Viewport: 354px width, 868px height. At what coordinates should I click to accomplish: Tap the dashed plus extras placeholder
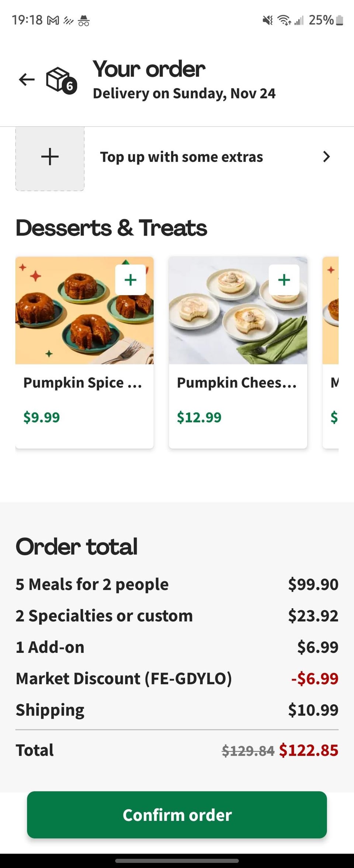pyautogui.click(x=50, y=157)
